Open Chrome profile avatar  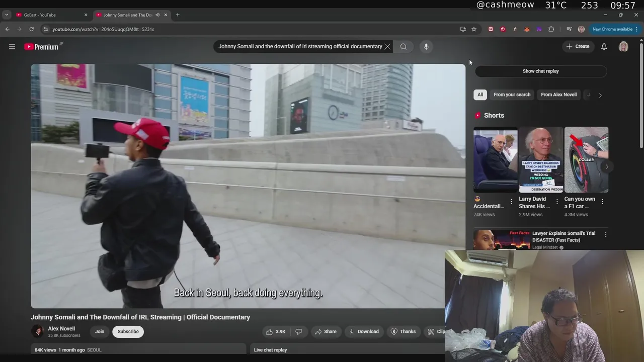click(581, 29)
